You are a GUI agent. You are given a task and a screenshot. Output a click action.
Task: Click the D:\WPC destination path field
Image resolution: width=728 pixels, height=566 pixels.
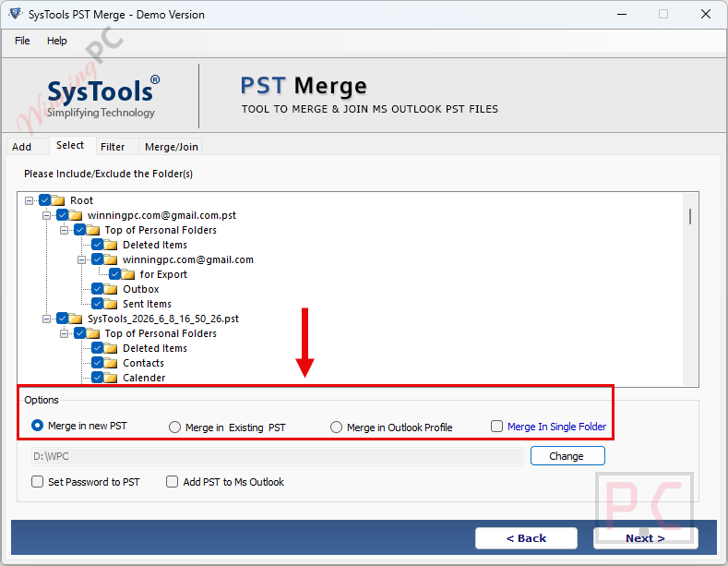[x=277, y=456]
